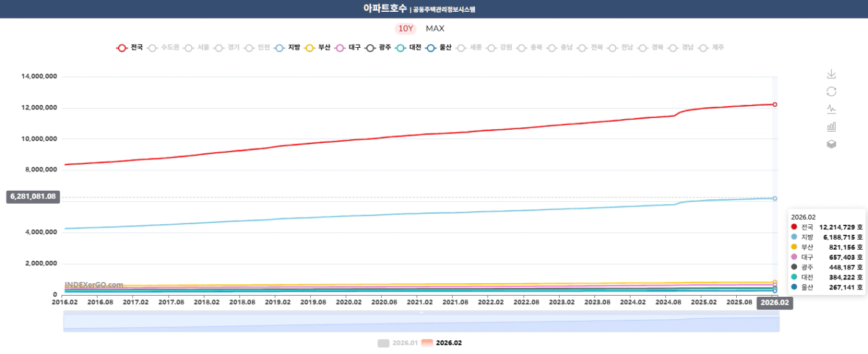This screenshot has height=354, width=868.
Task: Select the MAX range tab
Action: 435,29
